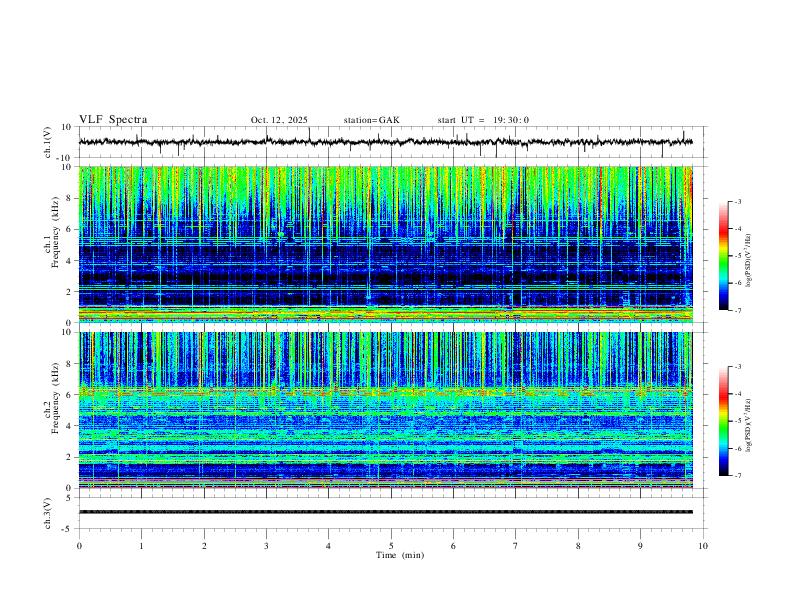This screenshot has height=612, width=792.
Task: Click the "-7" tick on the ch.1 color bar
Action: coord(738,311)
